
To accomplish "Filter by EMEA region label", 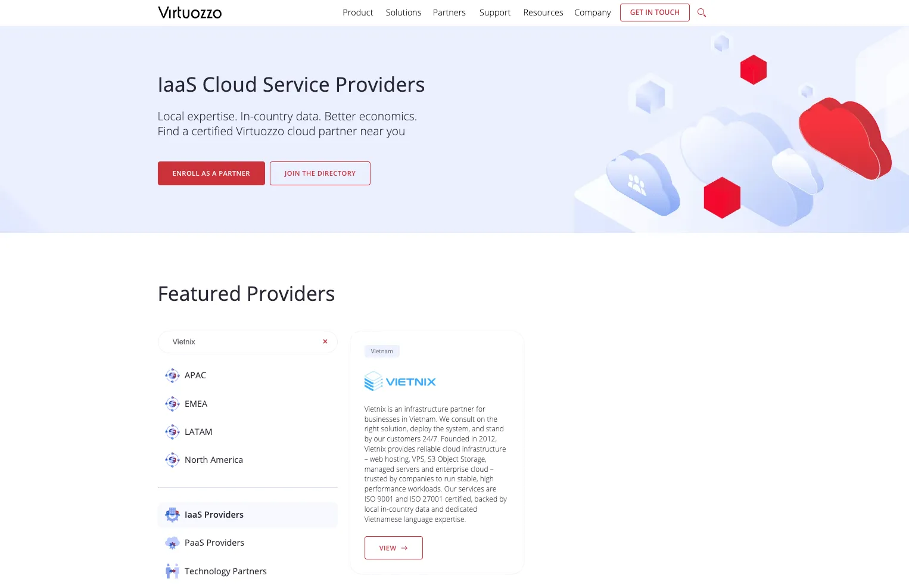I will pos(196,404).
